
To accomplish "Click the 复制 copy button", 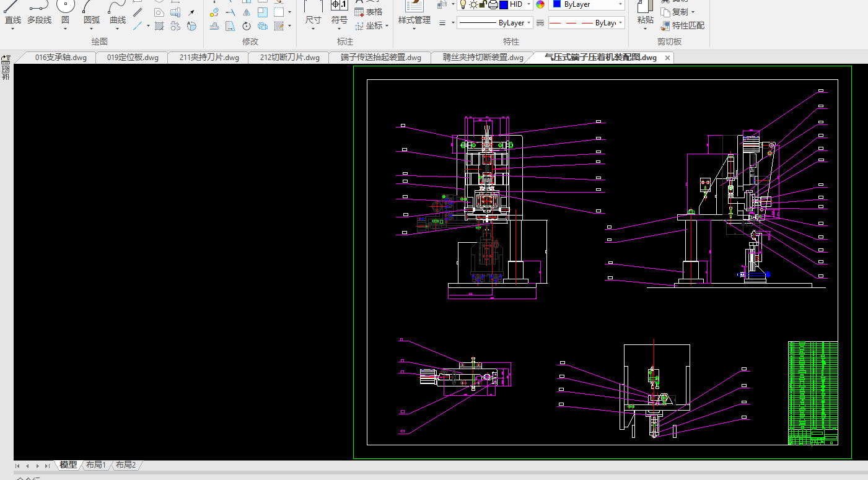I will 679,12.
